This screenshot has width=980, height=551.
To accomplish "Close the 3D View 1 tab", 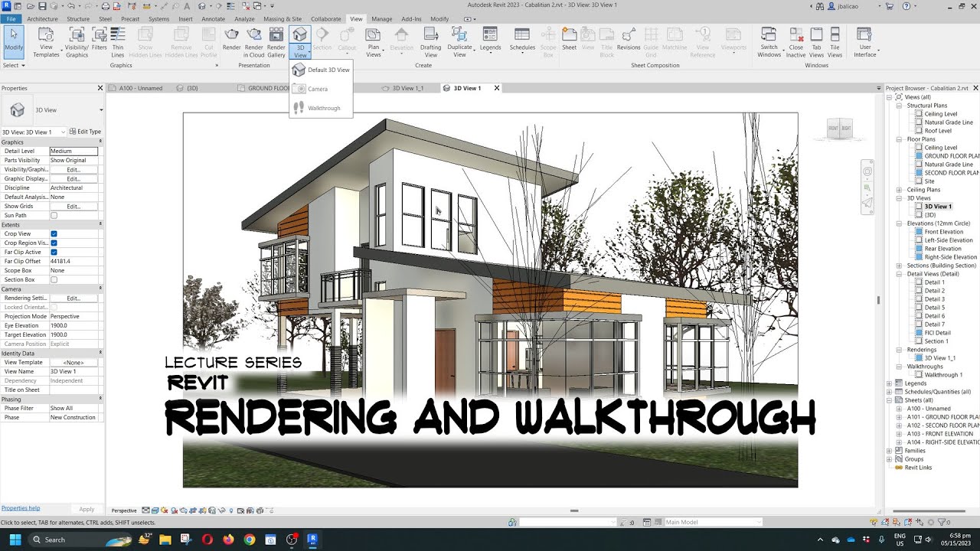I will [496, 88].
